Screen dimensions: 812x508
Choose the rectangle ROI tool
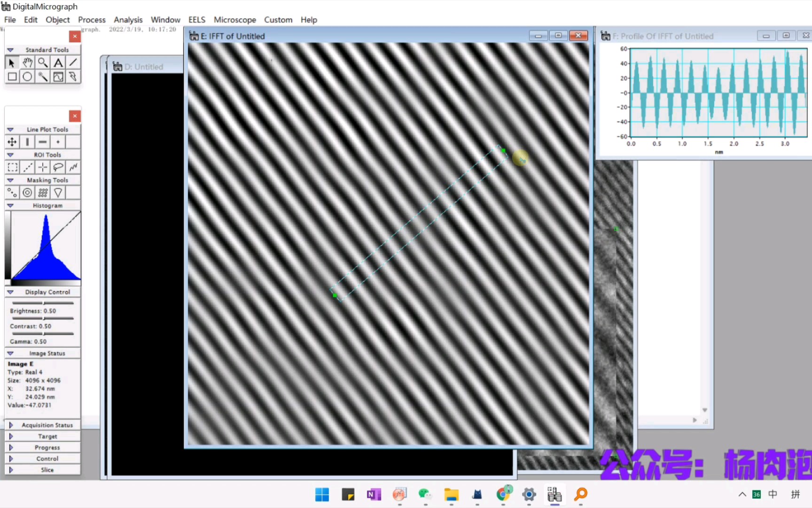[x=12, y=167]
